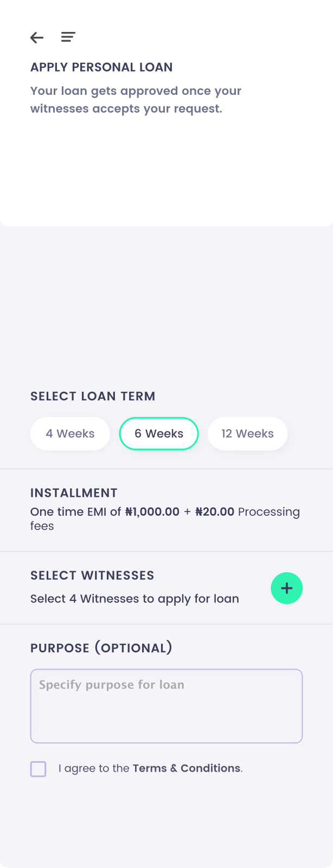Click the APPLY PERSONAL LOAN heading

[x=101, y=67]
